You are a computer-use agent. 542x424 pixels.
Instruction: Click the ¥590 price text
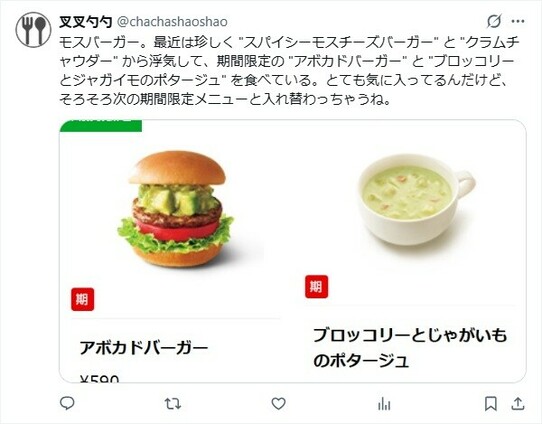[x=100, y=378]
